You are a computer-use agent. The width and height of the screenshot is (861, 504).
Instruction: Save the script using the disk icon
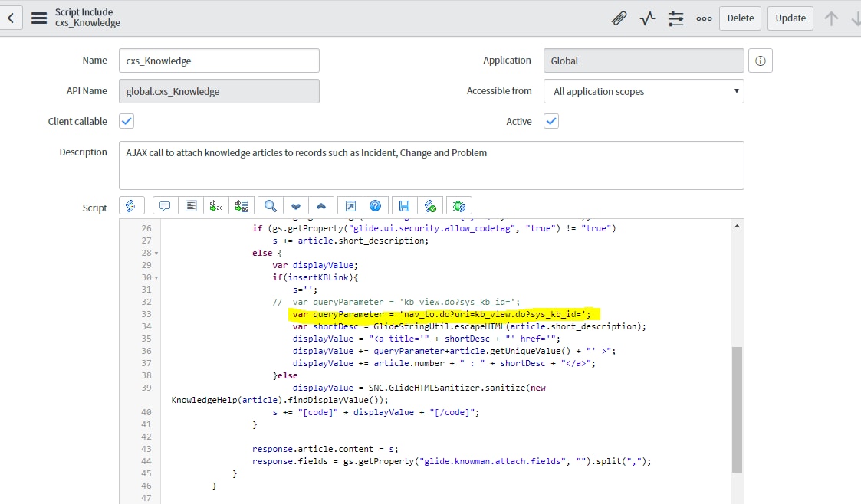click(x=403, y=205)
